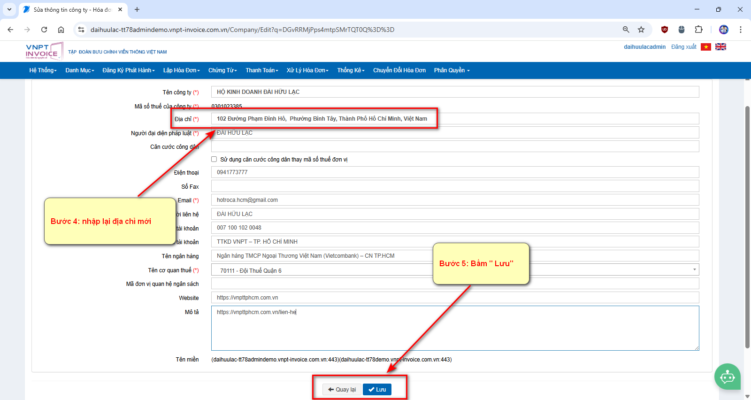751x400 pixels.
Task: Expand Đăng Ký Phát Hành menu
Action: pyautogui.click(x=128, y=70)
